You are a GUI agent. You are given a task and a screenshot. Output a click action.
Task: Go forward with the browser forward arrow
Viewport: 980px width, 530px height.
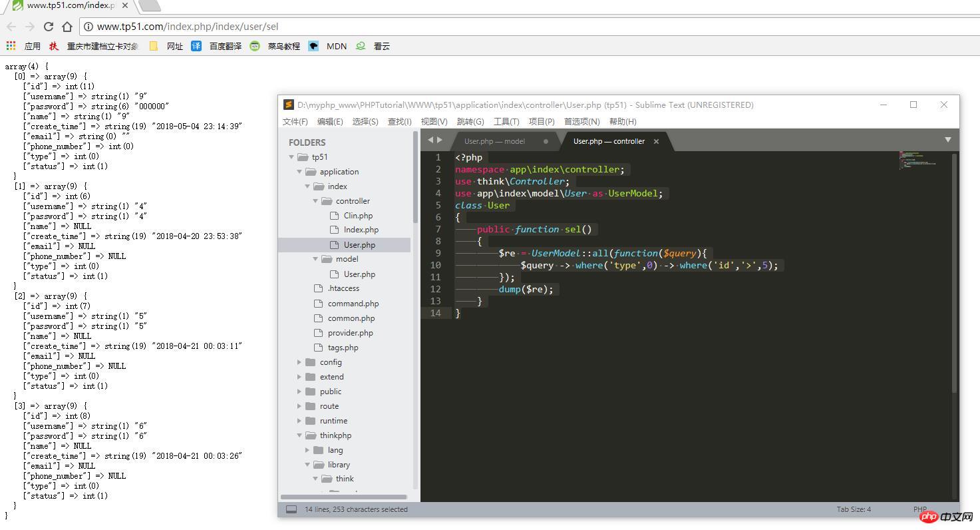tap(29, 27)
